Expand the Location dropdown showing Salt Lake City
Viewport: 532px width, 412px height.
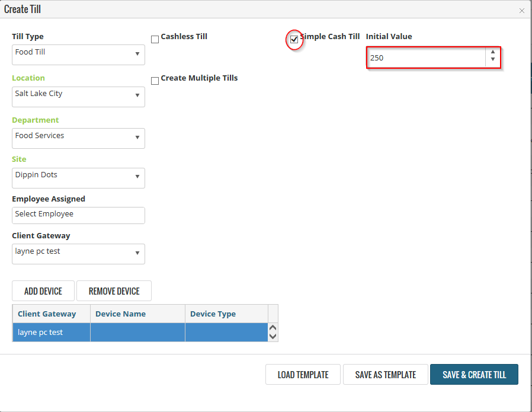(x=78, y=97)
